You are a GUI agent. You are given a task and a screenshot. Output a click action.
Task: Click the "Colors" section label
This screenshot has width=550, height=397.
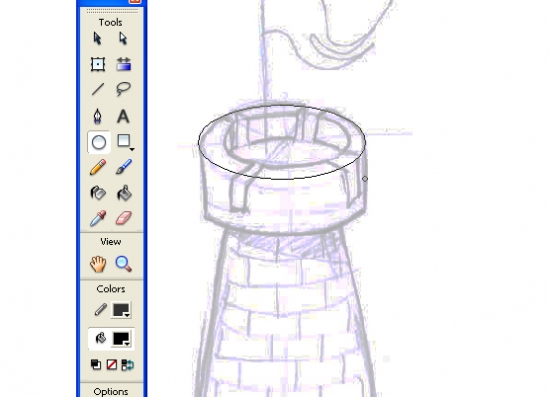(x=111, y=289)
